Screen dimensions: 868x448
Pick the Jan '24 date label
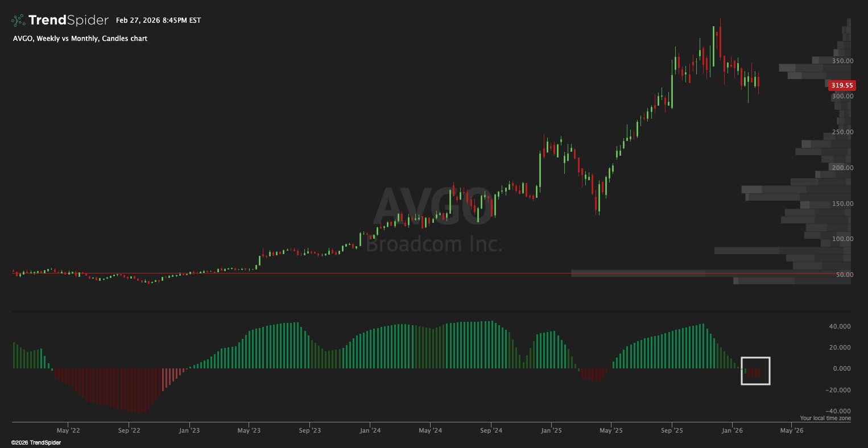[x=370, y=431]
